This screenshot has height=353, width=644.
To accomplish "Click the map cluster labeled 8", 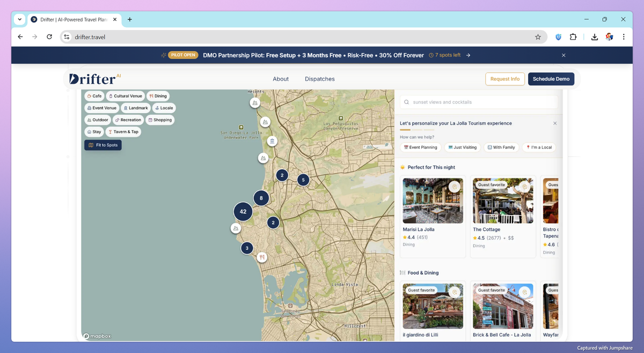I will tap(261, 198).
